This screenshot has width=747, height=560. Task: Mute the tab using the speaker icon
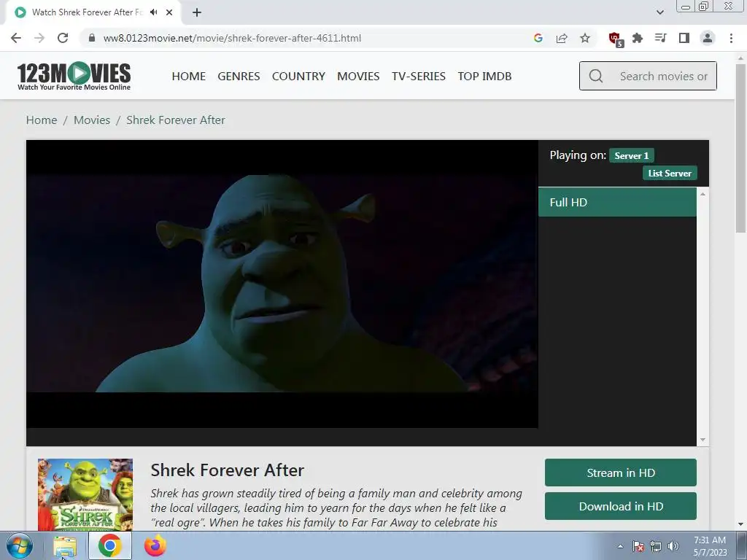tap(153, 12)
